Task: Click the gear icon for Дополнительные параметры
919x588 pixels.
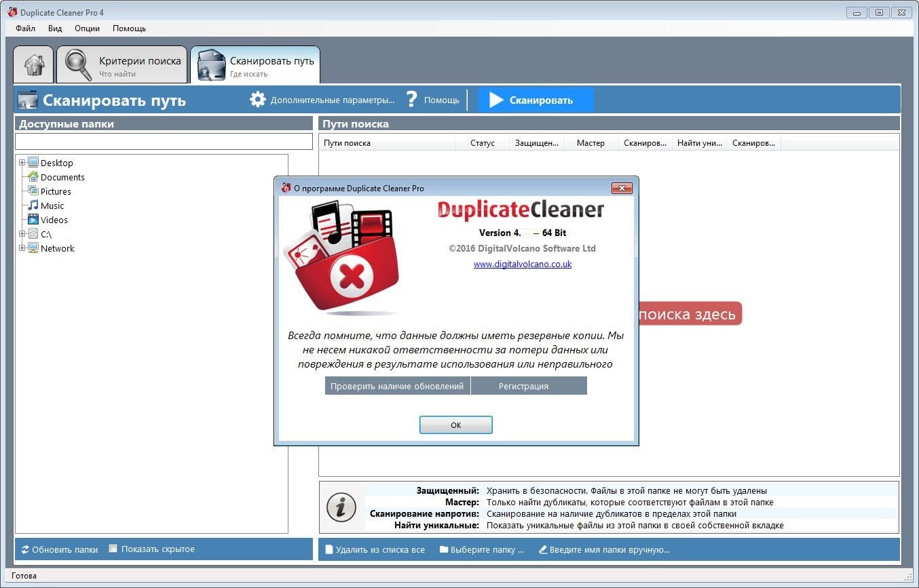Action: coord(257,100)
